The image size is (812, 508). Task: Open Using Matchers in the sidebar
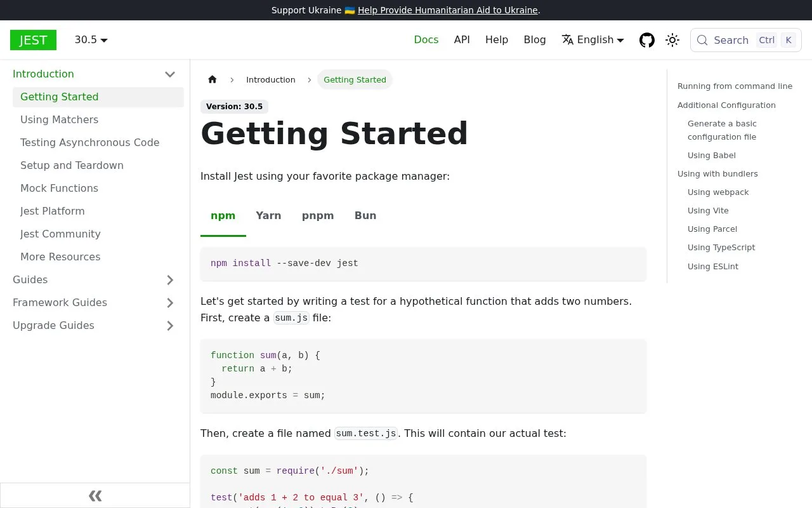pos(98,120)
